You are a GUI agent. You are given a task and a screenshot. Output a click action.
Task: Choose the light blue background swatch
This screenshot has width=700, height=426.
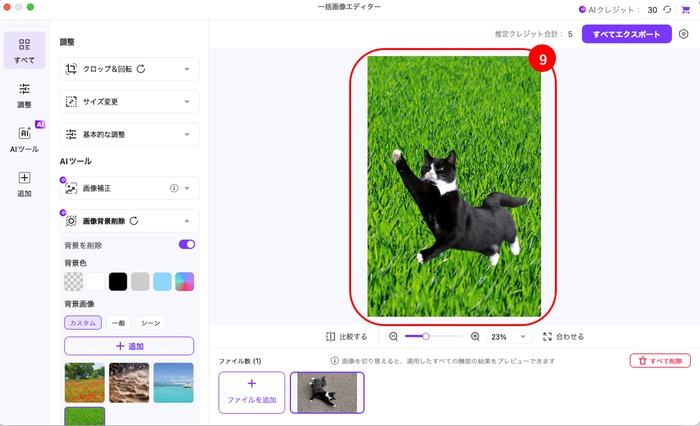tap(162, 282)
